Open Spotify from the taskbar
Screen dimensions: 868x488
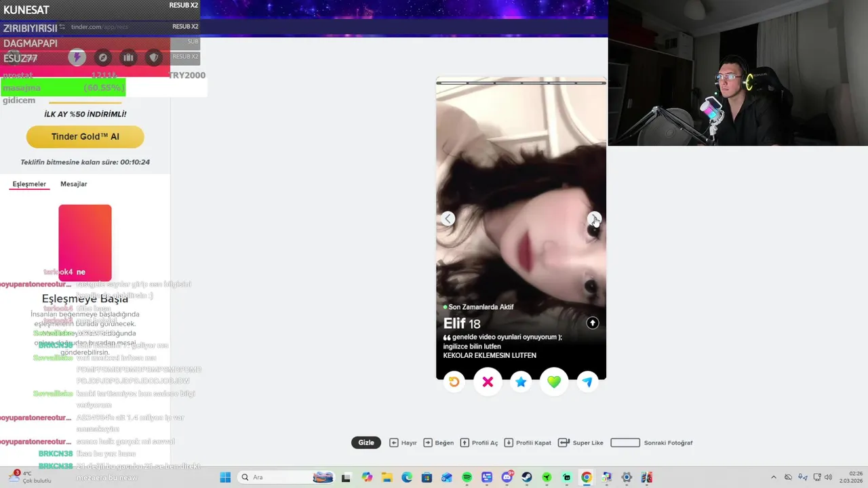click(467, 477)
